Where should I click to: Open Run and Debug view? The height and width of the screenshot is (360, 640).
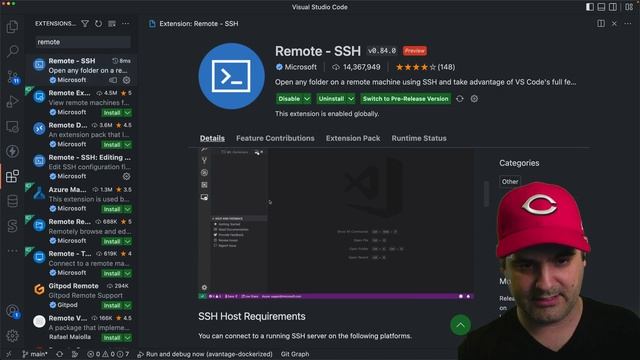coord(12,102)
